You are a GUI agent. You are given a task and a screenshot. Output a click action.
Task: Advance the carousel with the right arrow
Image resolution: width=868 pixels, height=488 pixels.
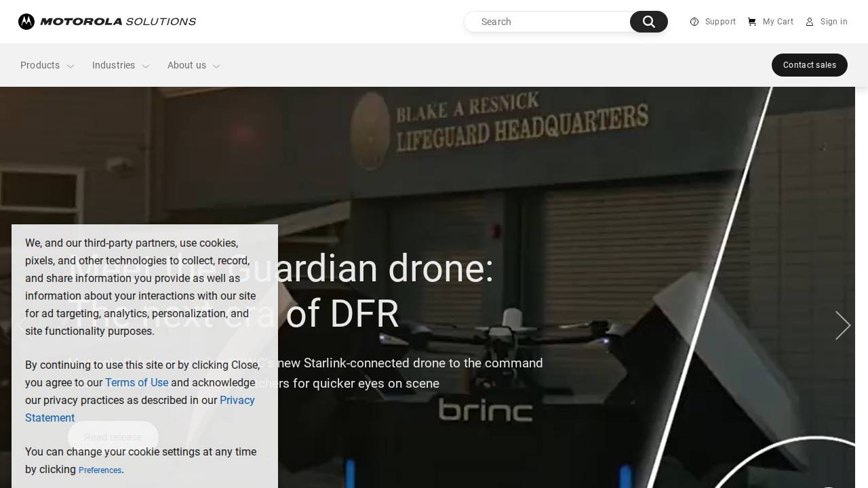[842, 325]
